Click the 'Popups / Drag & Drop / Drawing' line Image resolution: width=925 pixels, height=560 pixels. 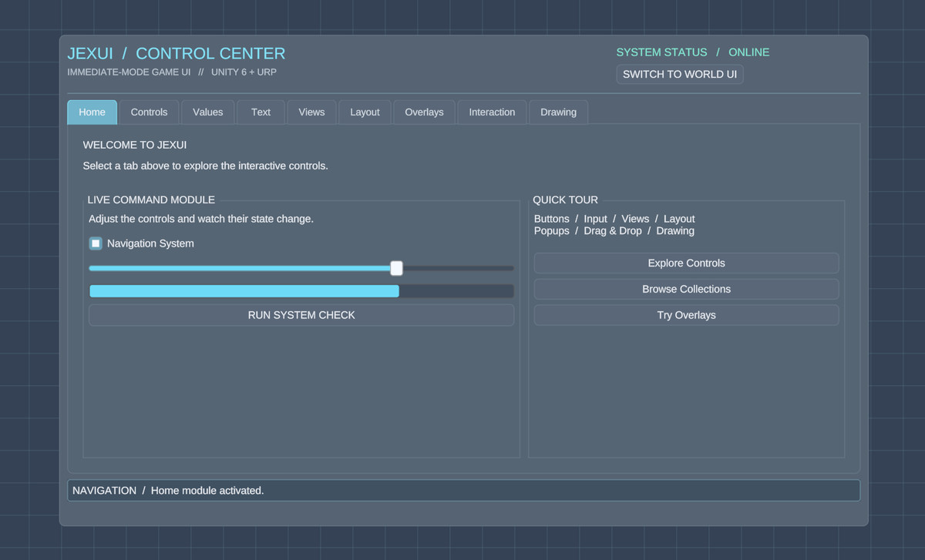(614, 231)
